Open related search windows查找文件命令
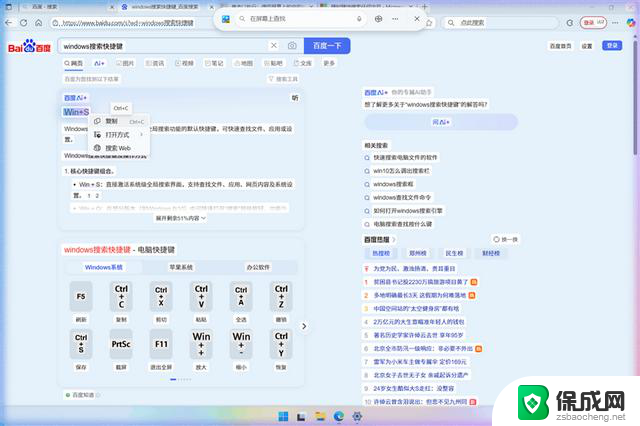Screen dimensions: 640x426 tap(402, 197)
